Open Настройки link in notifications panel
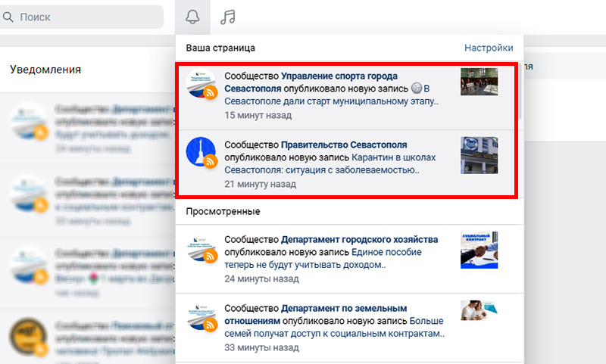Viewport: 606px width, 364px height. point(489,48)
